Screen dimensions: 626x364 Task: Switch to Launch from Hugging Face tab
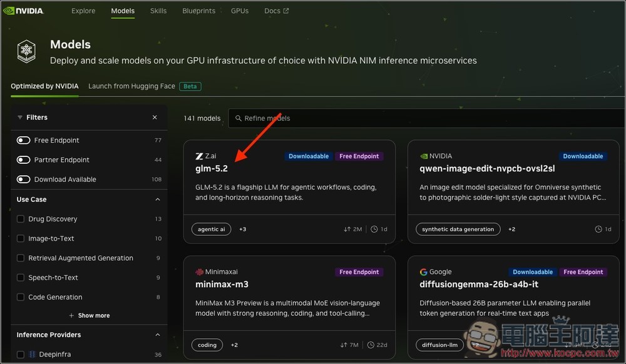(x=131, y=86)
